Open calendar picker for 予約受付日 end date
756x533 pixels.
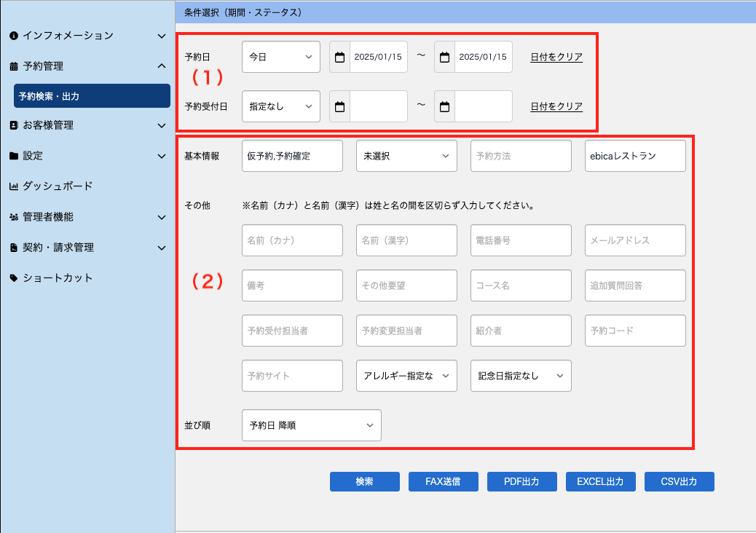[x=444, y=106]
